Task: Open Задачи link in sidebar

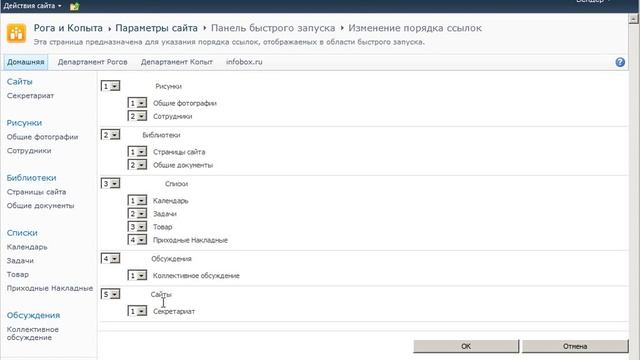Action: [x=20, y=260]
